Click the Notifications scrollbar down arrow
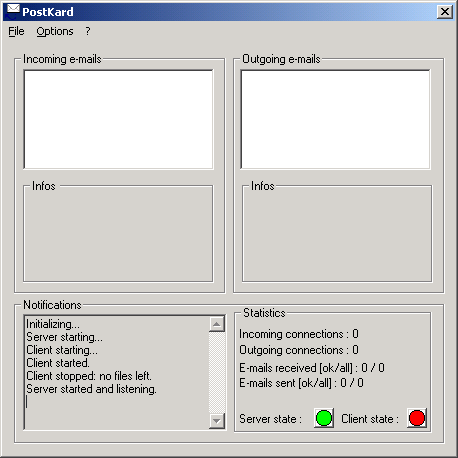This screenshot has width=458, height=458. (x=217, y=421)
